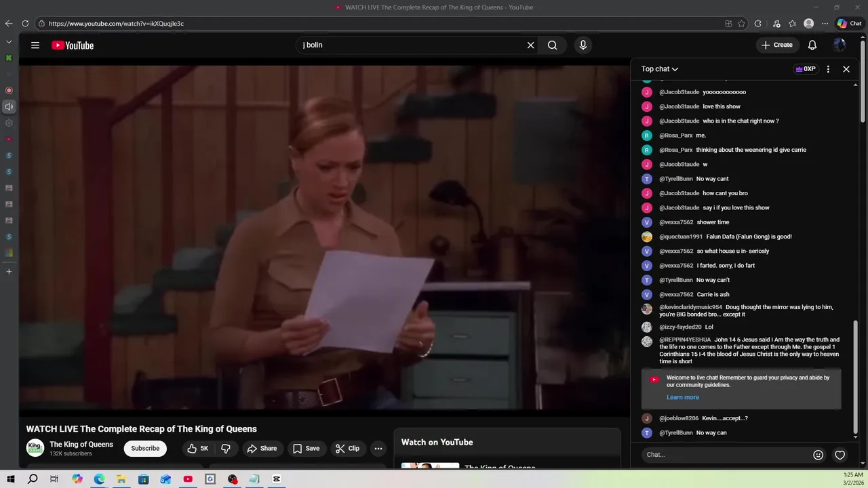868x488 pixels.
Task: Open live chat three-dot options
Action: [828, 69]
